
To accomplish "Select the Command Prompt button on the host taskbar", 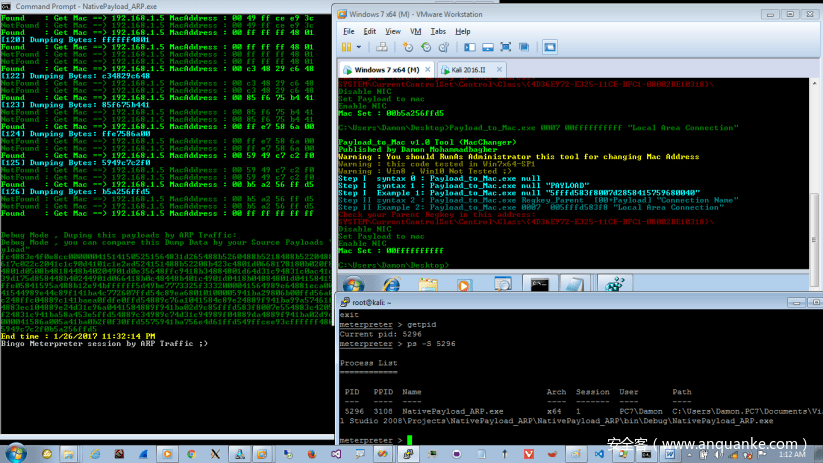I will (647, 454).
